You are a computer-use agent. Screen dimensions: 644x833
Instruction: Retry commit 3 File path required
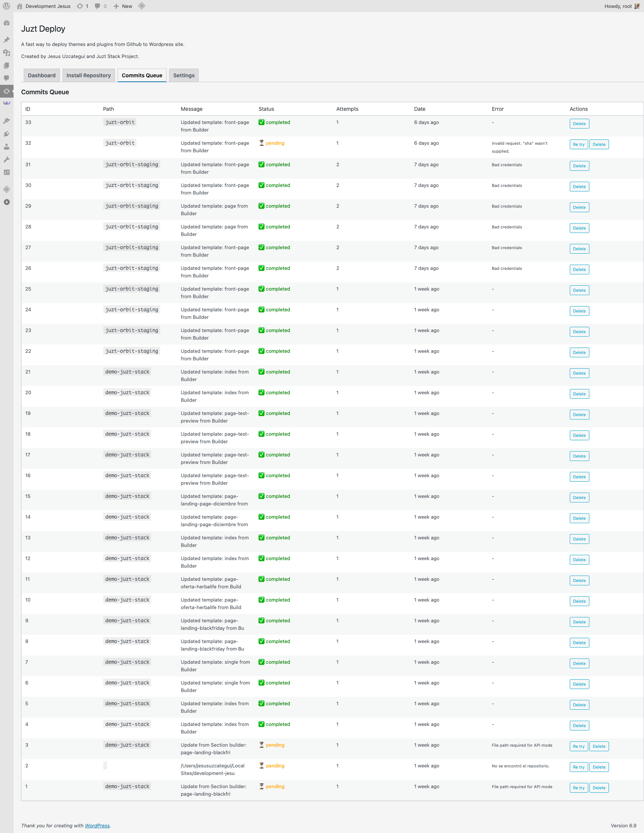pos(578,746)
